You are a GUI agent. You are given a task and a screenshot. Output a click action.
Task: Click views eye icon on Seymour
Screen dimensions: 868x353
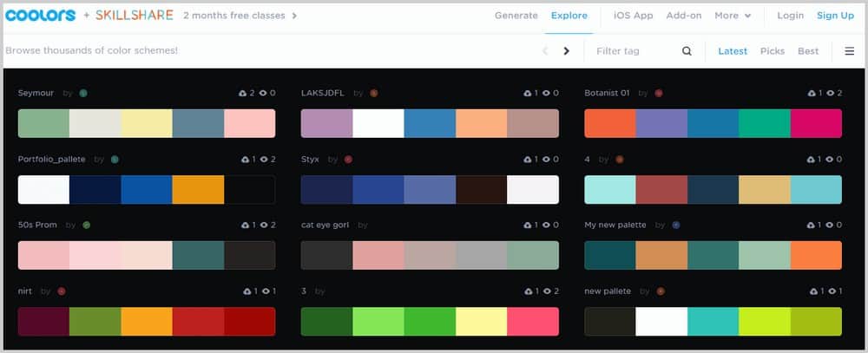click(264, 93)
